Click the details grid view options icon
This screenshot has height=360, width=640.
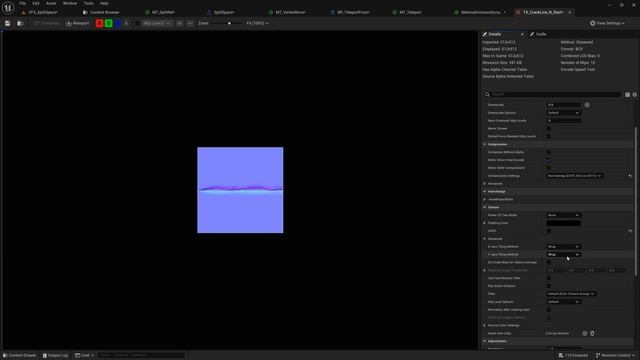click(x=627, y=94)
